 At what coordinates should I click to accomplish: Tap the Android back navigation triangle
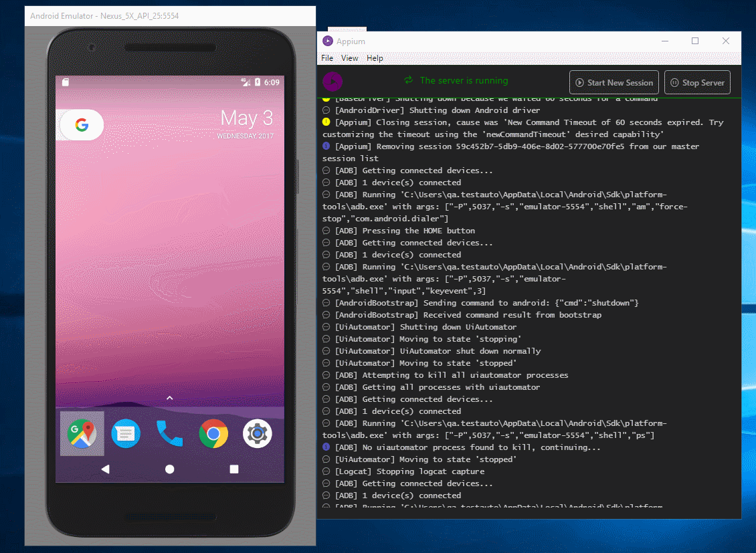pos(105,469)
